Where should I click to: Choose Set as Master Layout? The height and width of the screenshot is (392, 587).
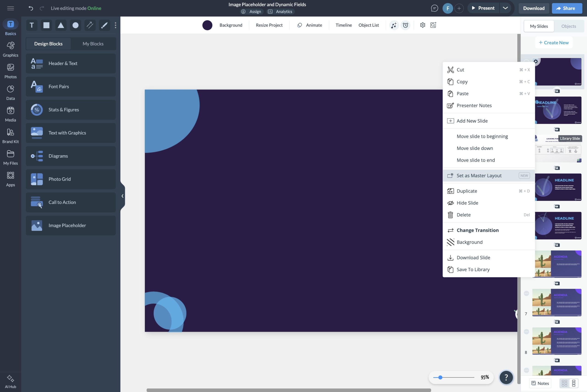[479, 176]
